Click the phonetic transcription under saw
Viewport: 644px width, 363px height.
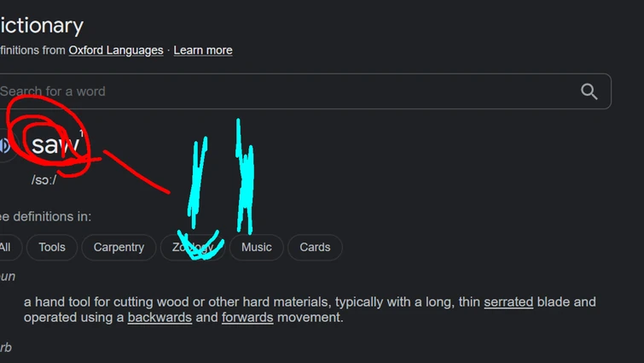44,180
